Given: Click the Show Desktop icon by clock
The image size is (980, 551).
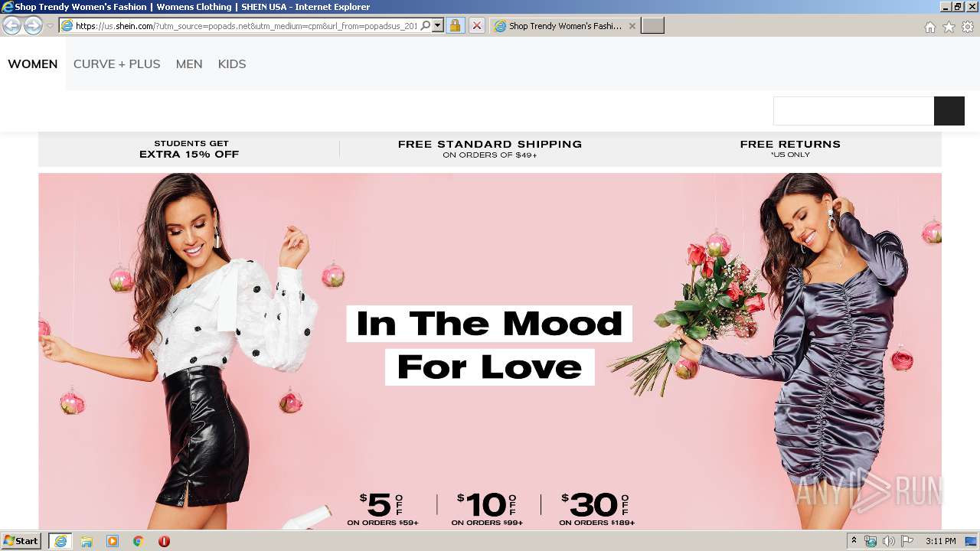Looking at the screenshot, I should [x=971, y=541].
